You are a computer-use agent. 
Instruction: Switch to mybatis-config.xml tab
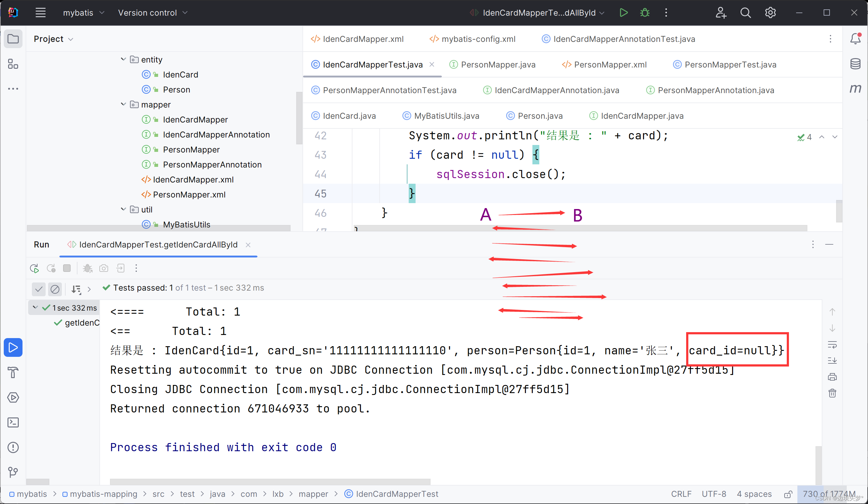click(472, 39)
